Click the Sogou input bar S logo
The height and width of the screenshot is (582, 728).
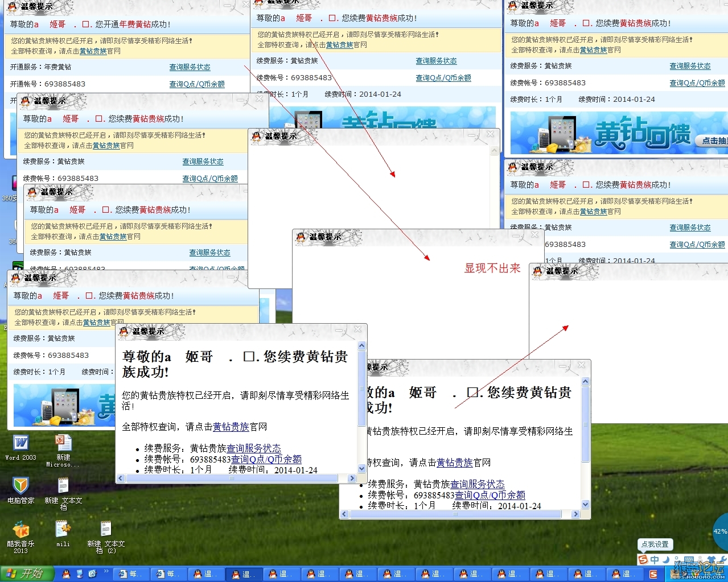click(x=643, y=560)
